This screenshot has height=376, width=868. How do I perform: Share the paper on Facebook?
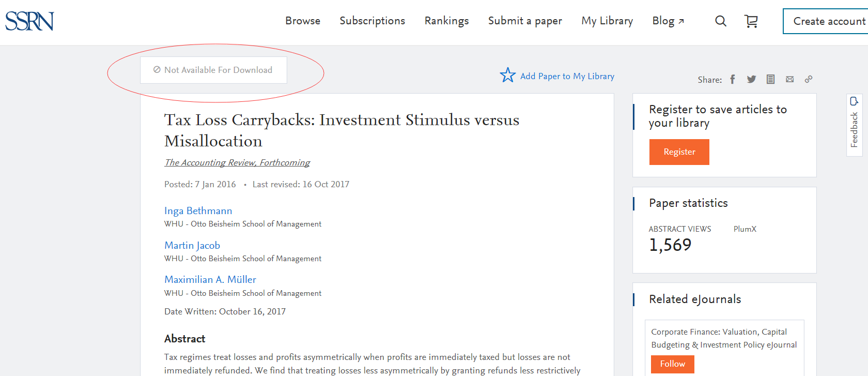[x=733, y=79]
